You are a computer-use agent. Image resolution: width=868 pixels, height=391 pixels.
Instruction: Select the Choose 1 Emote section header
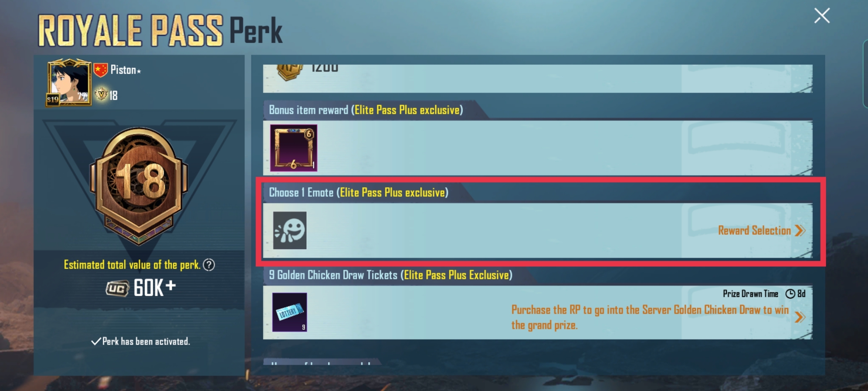point(358,192)
